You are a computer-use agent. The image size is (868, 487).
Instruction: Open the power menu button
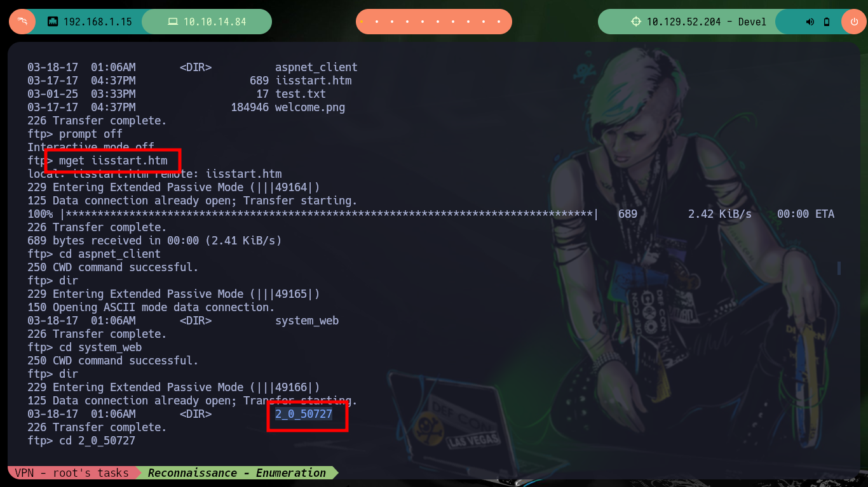click(854, 22)
